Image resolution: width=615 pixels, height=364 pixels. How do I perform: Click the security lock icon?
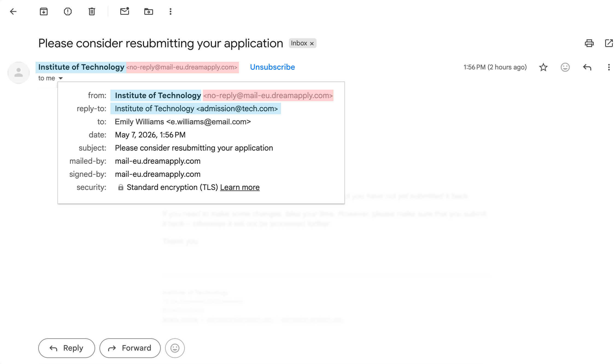click(121, 187)
